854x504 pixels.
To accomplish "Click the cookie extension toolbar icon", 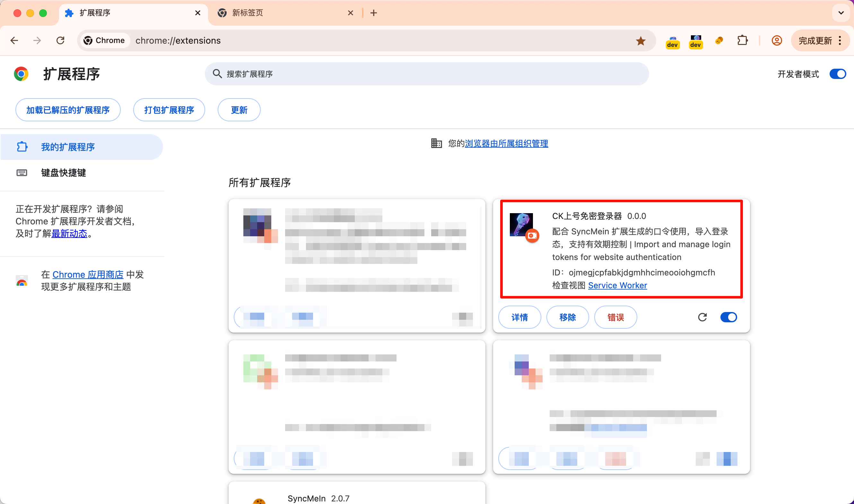I will (719, 41).
